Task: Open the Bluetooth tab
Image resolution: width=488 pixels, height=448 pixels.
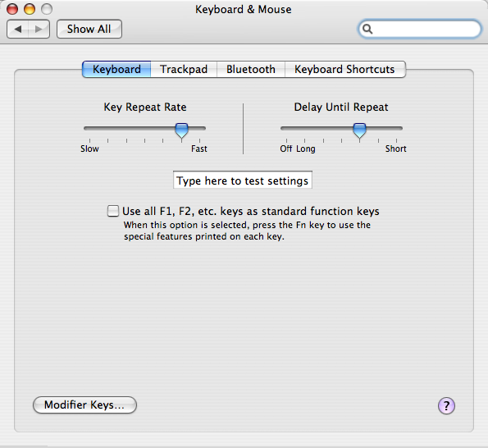Action: pos(251,69)
